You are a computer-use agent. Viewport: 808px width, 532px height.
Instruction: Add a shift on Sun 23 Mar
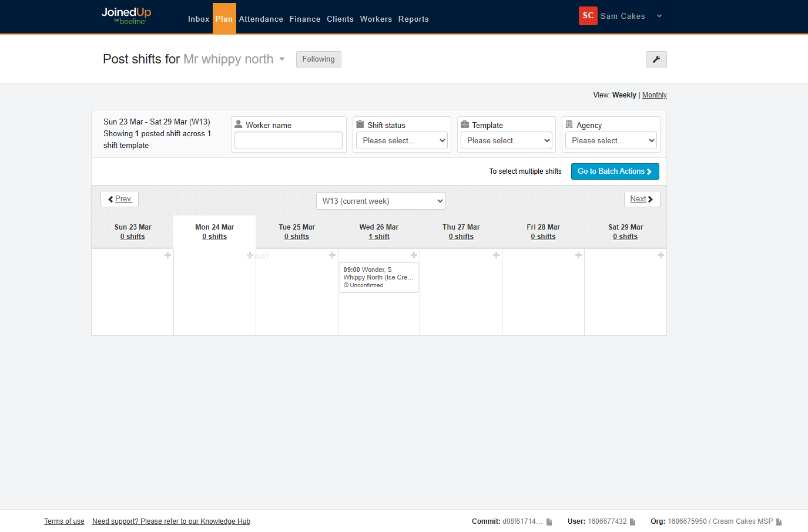[167, 255]
